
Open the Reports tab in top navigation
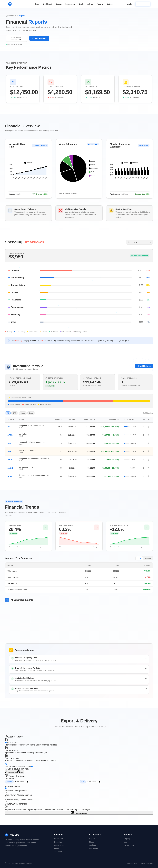click(100, 4)
